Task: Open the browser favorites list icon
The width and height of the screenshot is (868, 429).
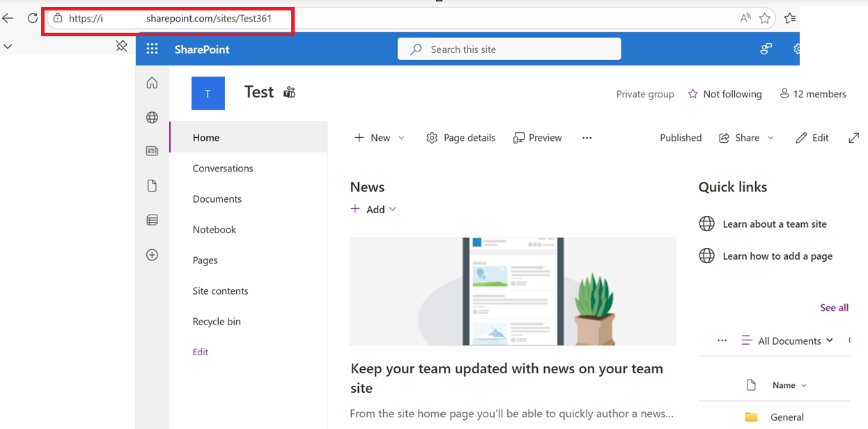Action: pyautogui.click(x=789, y=18)
